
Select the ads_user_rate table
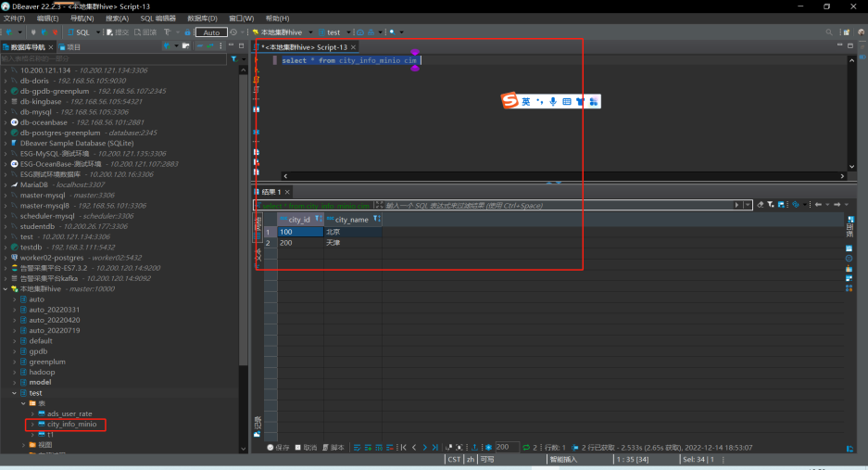pyautogui.click(x=69, y=413)
